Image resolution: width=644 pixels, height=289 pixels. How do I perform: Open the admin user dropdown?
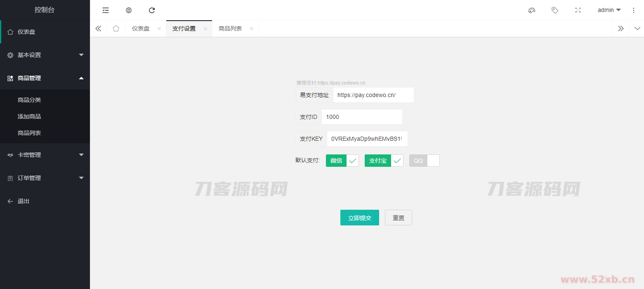(609, 10)
